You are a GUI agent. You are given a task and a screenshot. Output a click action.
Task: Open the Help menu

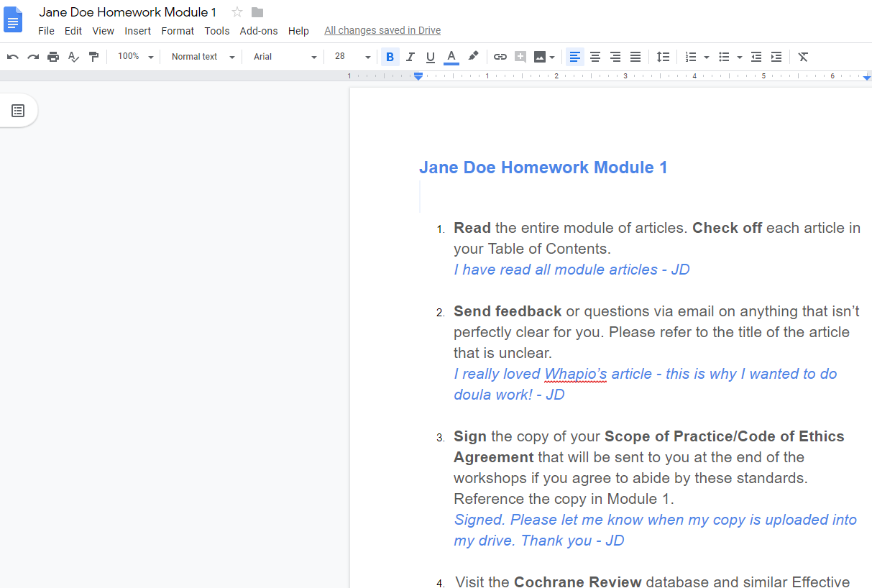click(298, 31)
